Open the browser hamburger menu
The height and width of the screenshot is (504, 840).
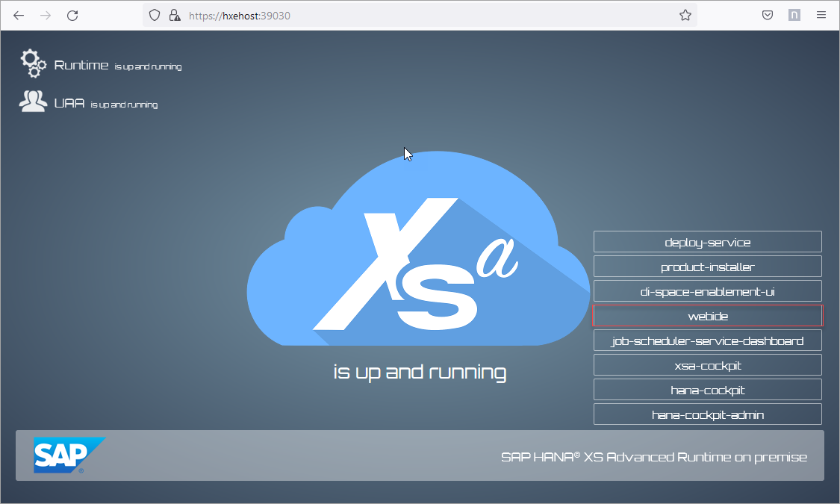tap(821, 15)
